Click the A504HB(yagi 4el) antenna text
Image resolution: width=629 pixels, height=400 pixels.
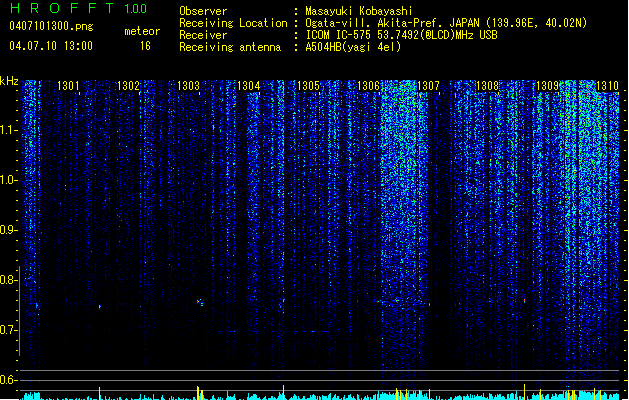point(353,47)
